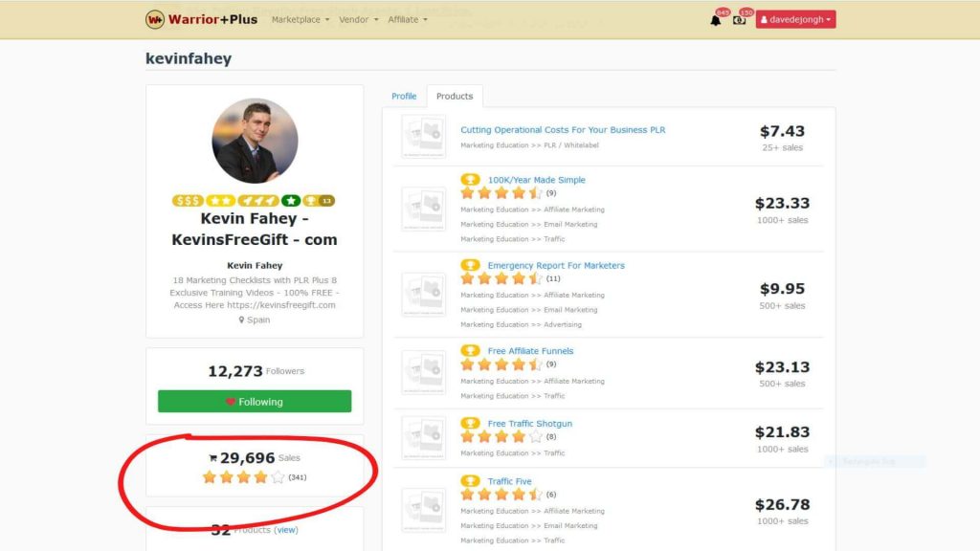This screenshot has width=980, height=551.
Task: Click the kevinfahey page heading
Action: 189,58
